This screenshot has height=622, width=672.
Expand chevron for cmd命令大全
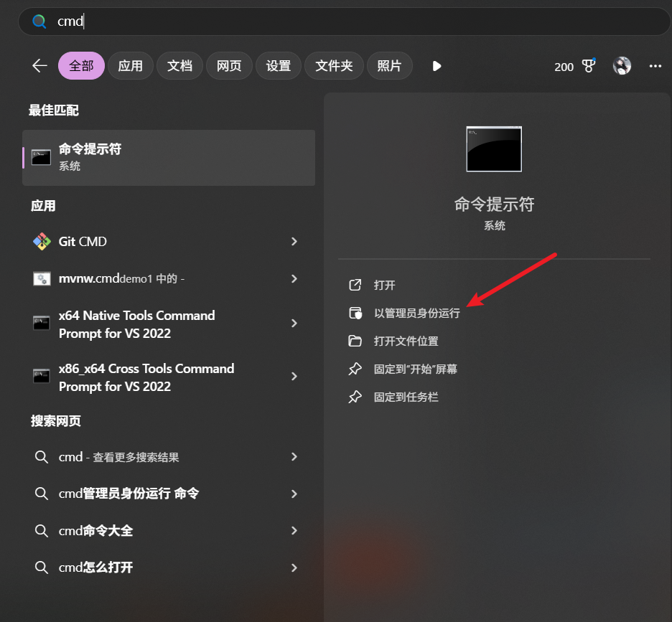point(294,531)
